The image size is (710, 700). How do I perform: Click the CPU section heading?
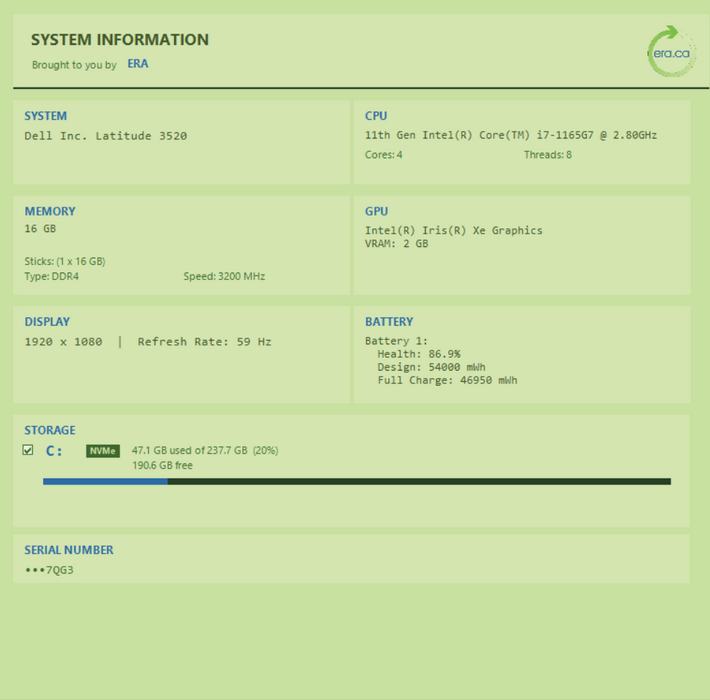[x=376, y=116]
